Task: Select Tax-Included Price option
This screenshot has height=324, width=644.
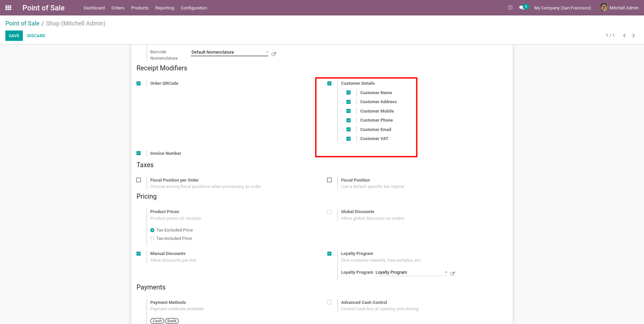Action: (152, 239)
